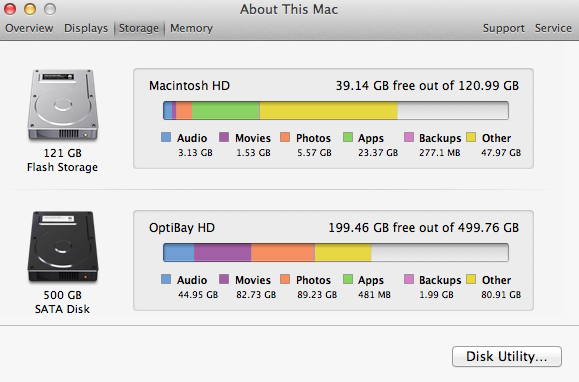Click OptiBay HD orange Photos legend swatch
The height and width of the screenshot is (382, 579).
pyautogui.click(x=285, y=279)
